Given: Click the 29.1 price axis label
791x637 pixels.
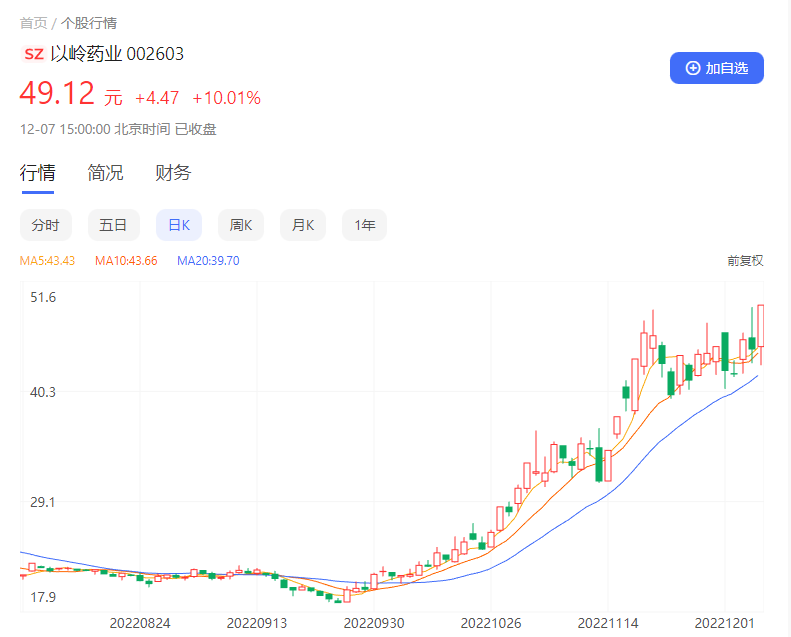Looking at the screenshot, I should point(43,502).
